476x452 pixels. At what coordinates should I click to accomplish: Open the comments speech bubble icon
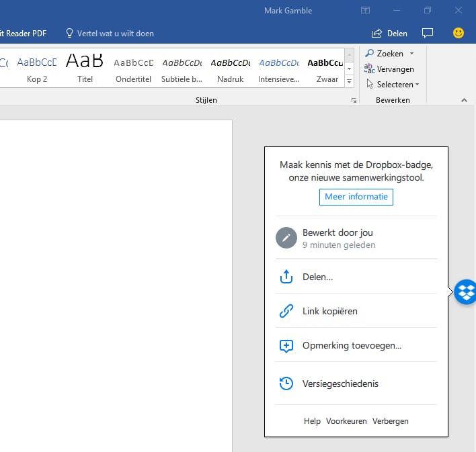[x=428, y=33]
